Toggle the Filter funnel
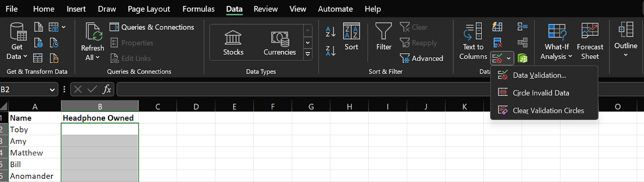This screenshot has width=644, height=182. (x=384, y=37)
